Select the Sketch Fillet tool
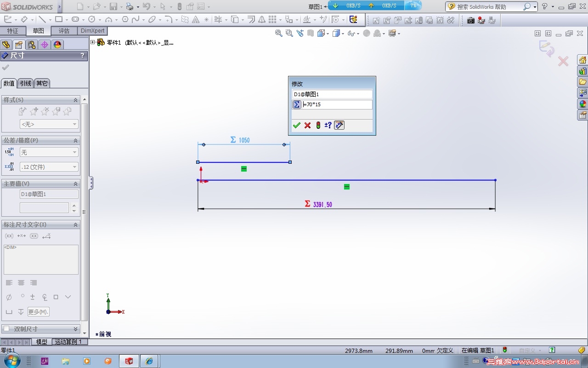Image resolution: width=588 pixels, height=368 pixels. click(168, 19)
